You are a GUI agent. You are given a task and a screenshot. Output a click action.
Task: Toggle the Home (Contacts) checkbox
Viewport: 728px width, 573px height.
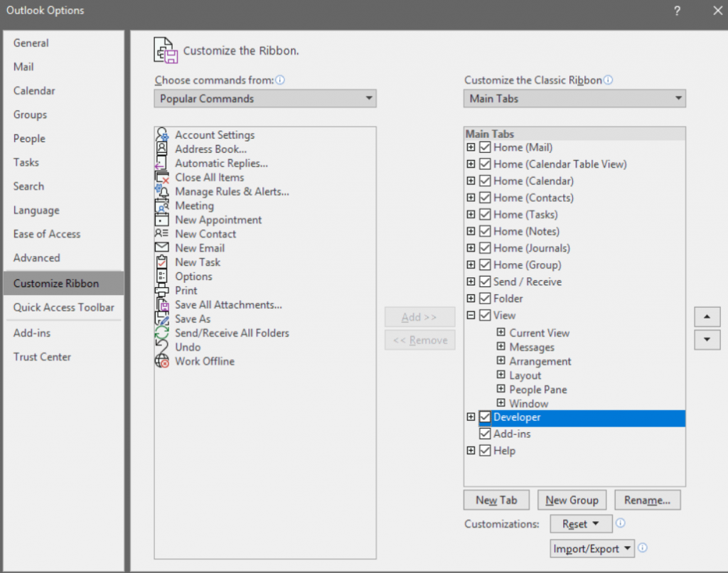[x=485, y=198]
